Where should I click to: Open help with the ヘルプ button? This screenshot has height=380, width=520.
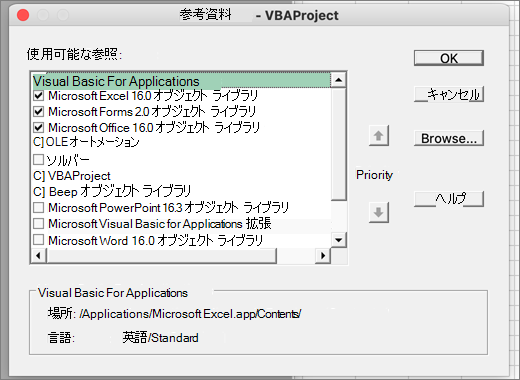tap(449, 199)
